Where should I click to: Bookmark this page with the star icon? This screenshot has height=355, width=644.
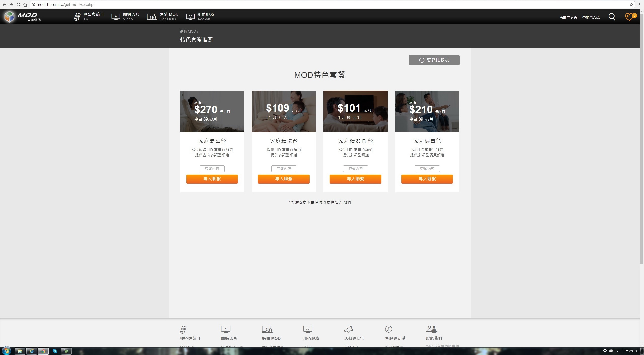[631, 5]
